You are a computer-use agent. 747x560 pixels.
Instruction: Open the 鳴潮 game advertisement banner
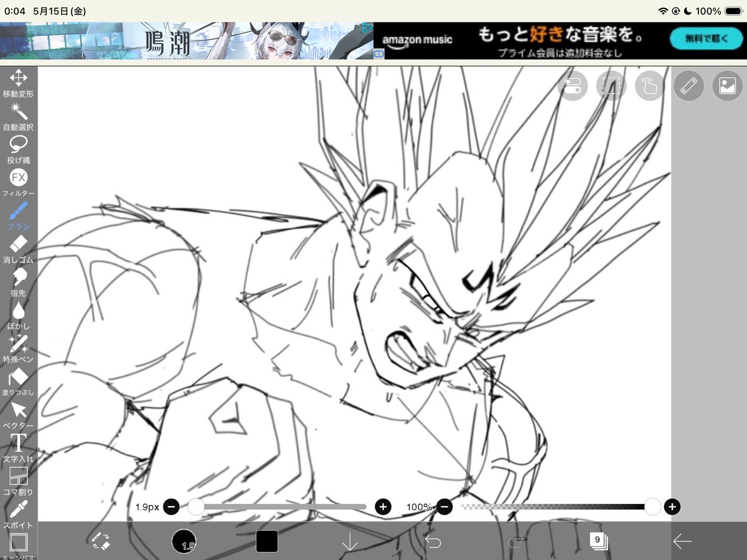[187, 41]
